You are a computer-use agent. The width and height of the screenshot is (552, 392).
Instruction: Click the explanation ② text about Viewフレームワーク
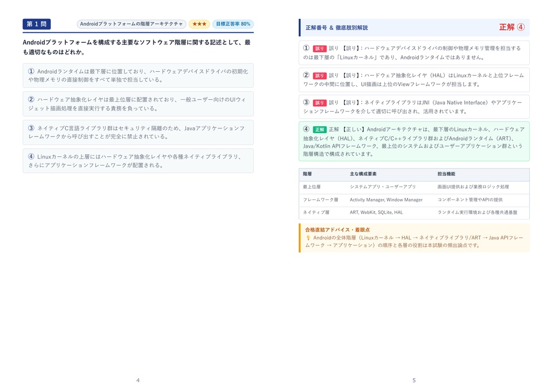coord(413,80)
